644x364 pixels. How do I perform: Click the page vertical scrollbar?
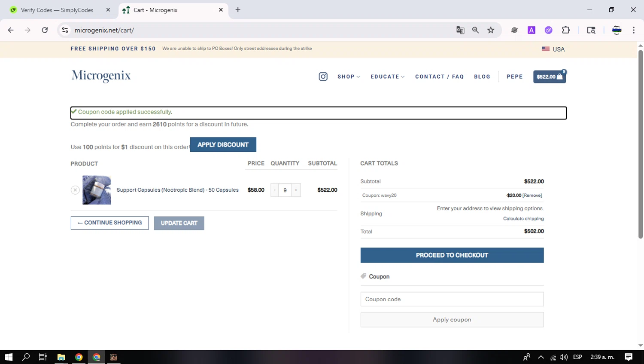pos(641,144)
